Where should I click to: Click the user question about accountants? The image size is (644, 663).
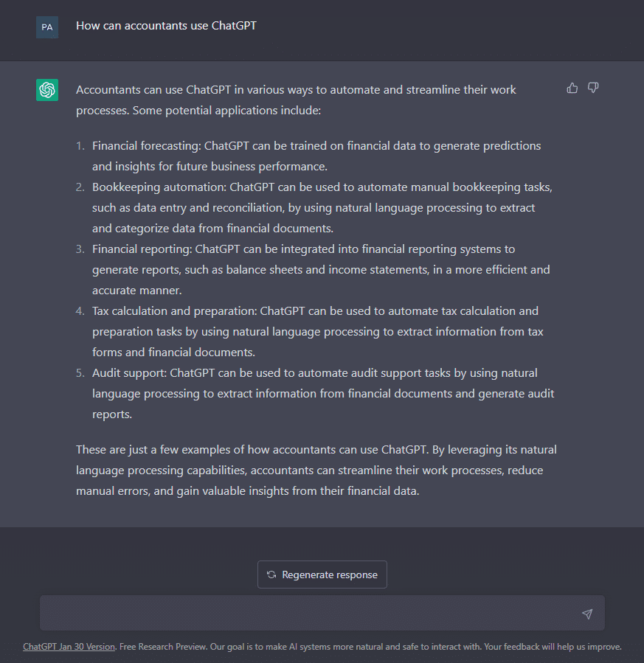[x=166, y=26]
